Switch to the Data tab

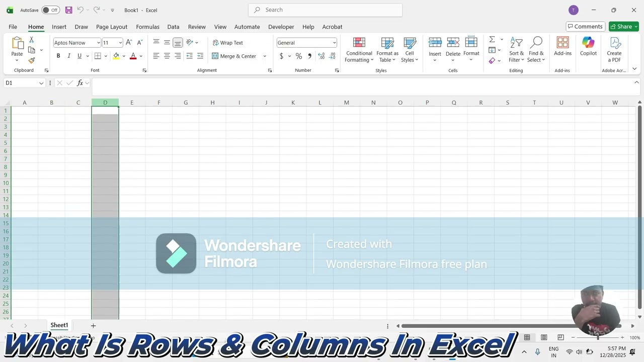[173, 27]
